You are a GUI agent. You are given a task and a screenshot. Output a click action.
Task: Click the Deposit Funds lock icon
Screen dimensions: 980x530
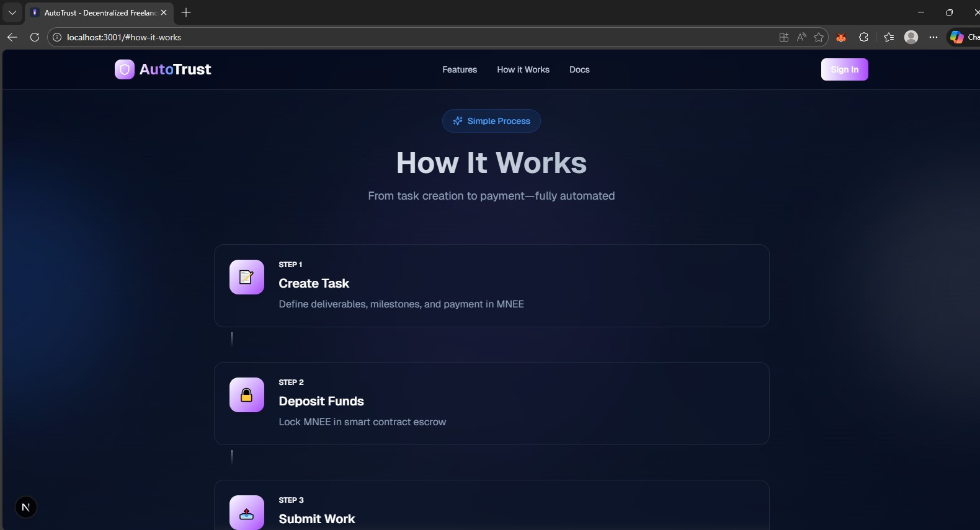point(247,395)
